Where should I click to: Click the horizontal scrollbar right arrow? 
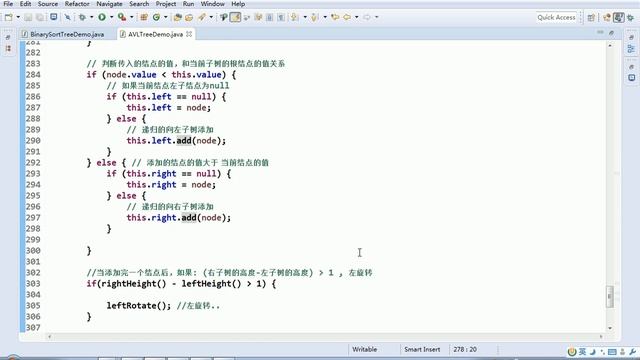(601, 337)
